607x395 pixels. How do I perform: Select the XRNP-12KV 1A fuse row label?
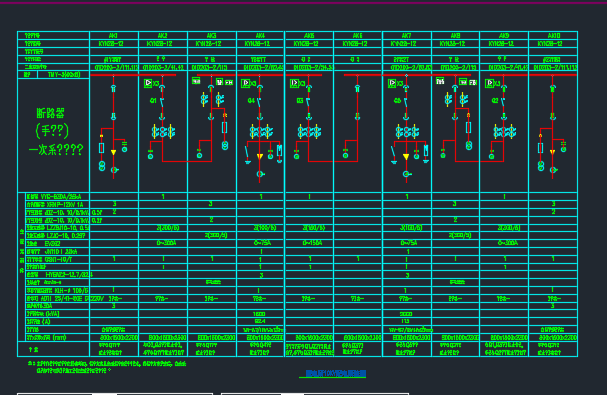point(55,204)
